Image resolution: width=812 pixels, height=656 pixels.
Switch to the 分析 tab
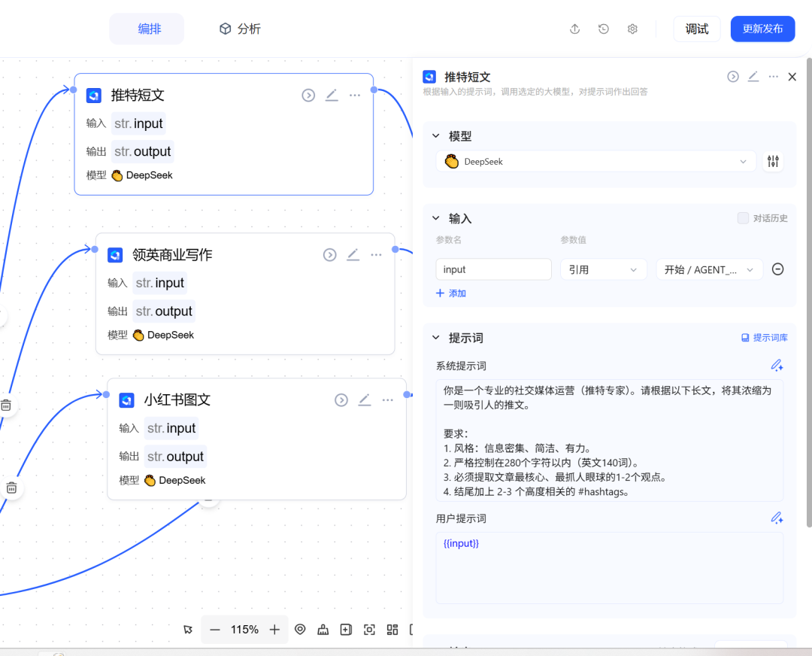tap(240, 29)
